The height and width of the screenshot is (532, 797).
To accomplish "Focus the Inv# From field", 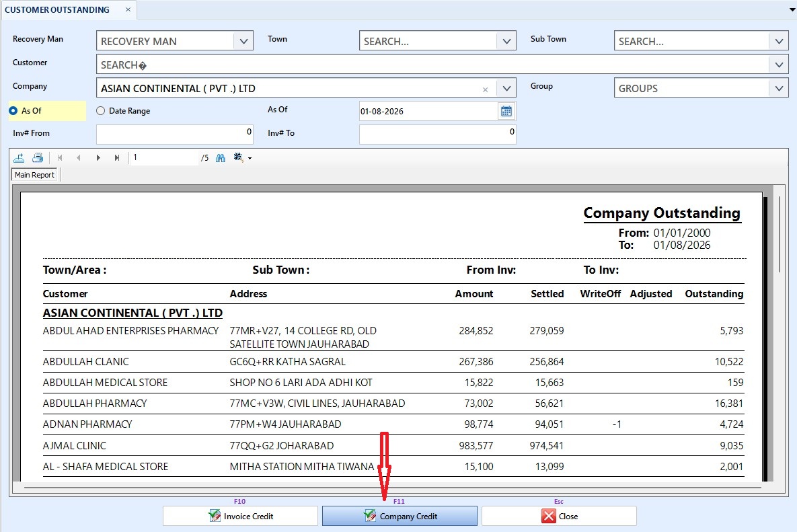I will coord(175,134).
